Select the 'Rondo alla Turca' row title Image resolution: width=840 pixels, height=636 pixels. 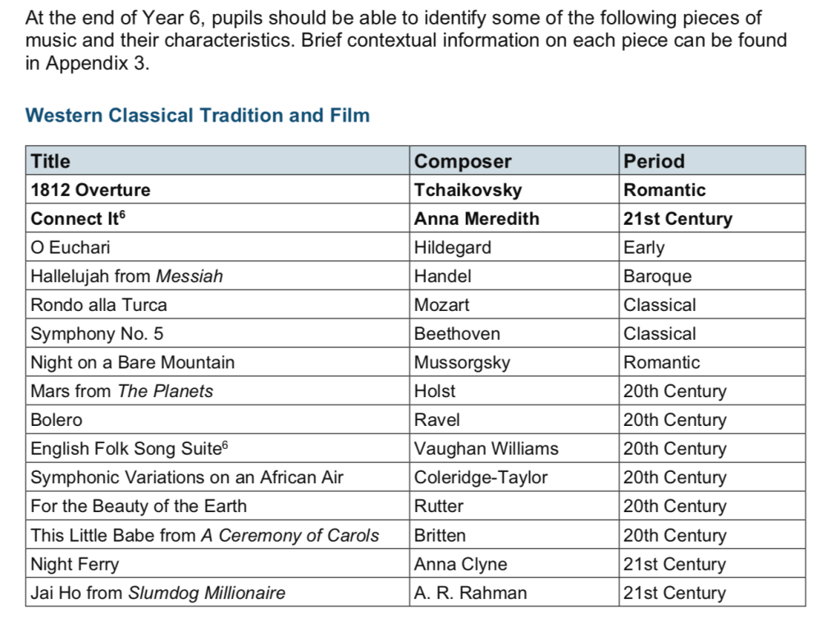[x=98, y=305]
